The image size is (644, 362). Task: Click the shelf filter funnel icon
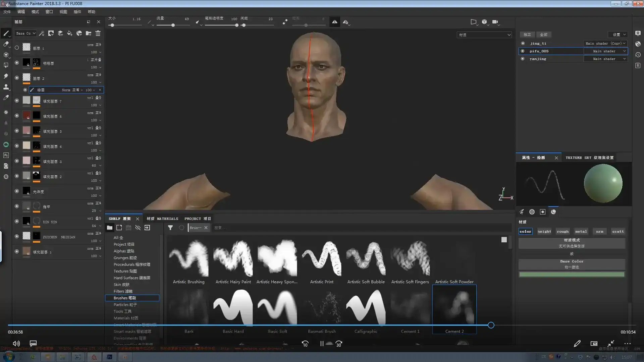(170, 228)
